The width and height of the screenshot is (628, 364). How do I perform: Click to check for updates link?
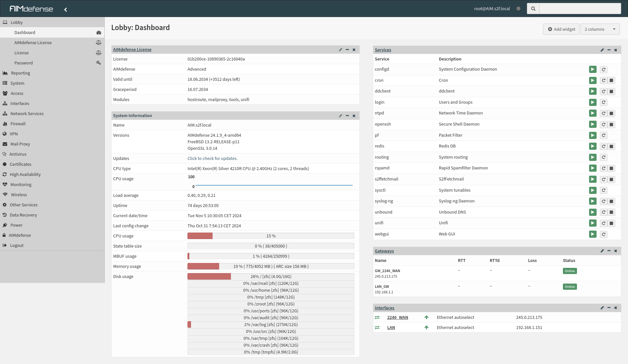[x=212, y=158]
